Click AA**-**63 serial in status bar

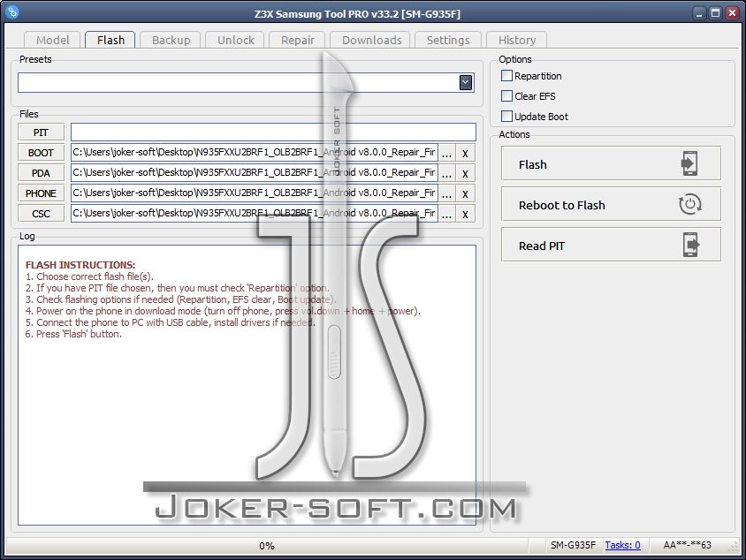coord(687,545)
